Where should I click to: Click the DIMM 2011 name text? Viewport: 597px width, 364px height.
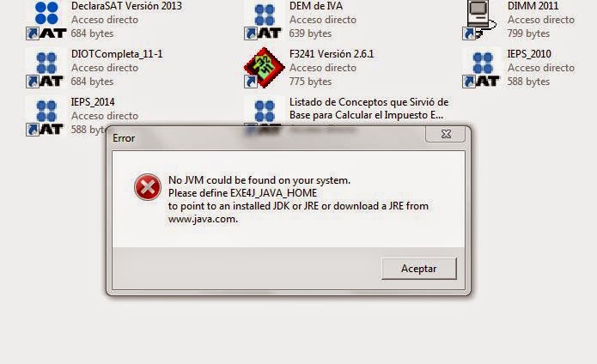click(x=533, y=6)
